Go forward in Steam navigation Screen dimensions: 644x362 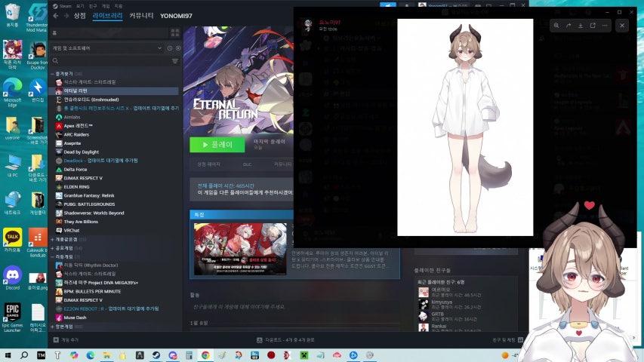pos(66,16)
